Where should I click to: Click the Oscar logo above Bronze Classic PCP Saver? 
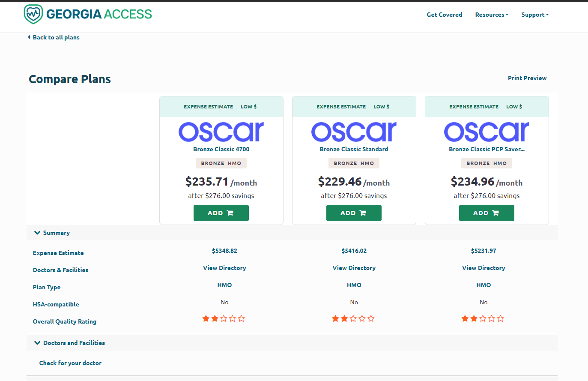(487, 132)
